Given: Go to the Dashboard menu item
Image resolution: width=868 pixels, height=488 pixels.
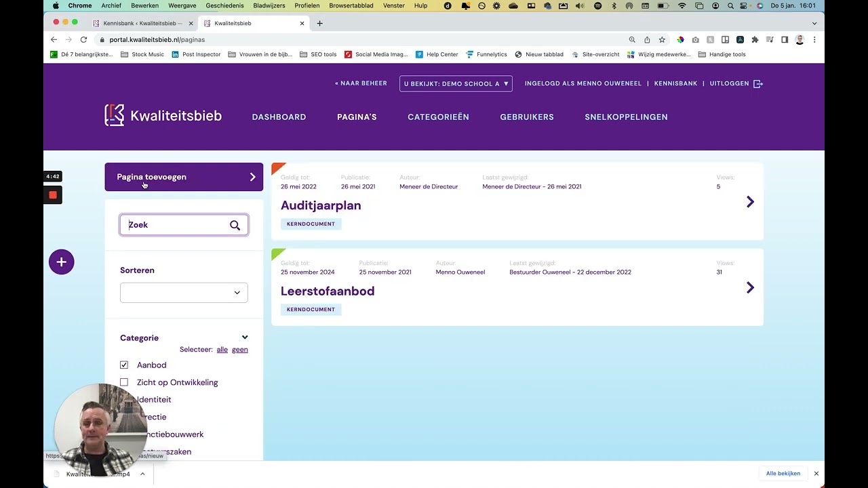Looking at the screenshot, I should tap(279, 117).
